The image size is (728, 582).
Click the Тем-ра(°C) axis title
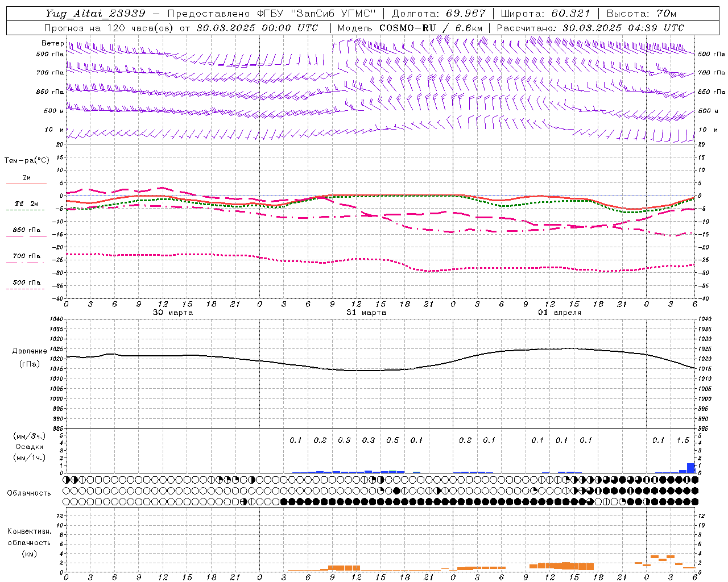pos(27,161)
